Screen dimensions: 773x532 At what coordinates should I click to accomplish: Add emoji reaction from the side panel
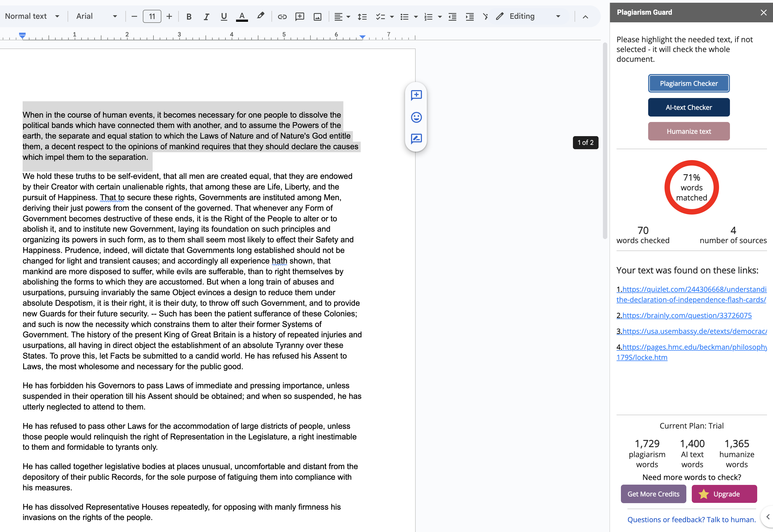tap(416, 117)
